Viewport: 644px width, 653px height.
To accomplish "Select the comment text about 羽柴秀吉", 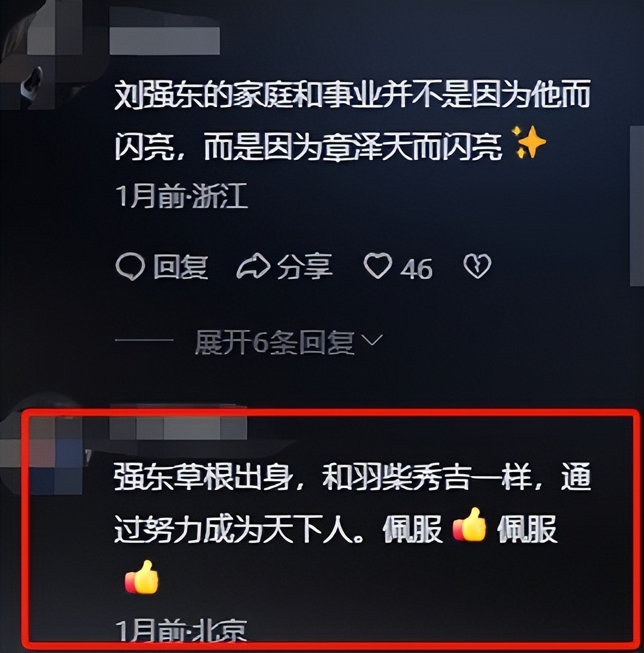I will click(x=352, y=528).
